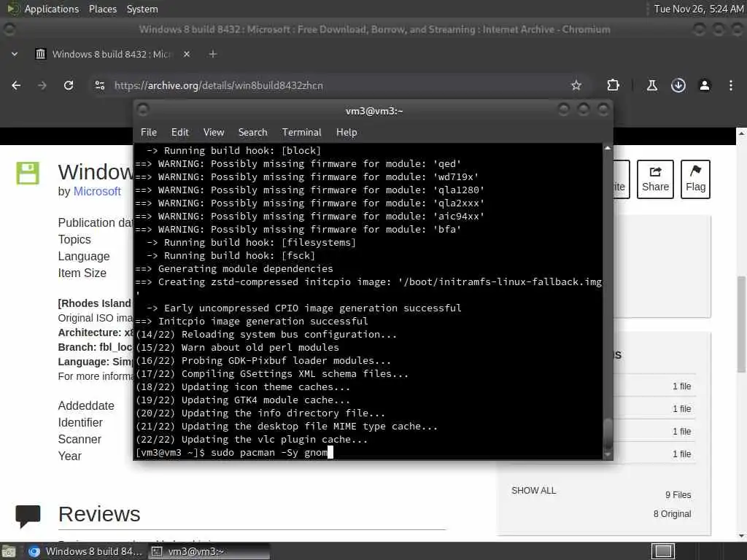Open the 9 Files link

click(x=678, y=495)
